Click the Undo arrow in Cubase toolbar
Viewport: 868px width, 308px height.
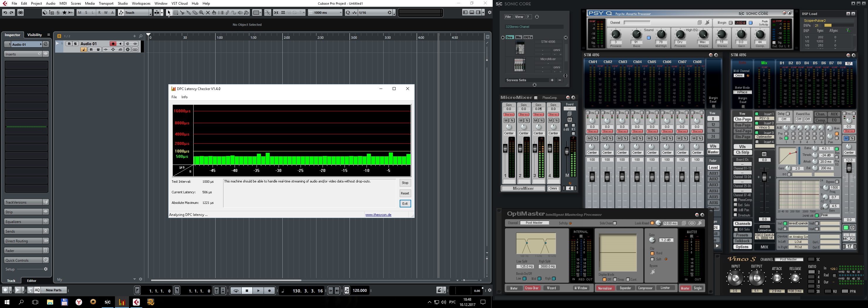click(5, 13)
